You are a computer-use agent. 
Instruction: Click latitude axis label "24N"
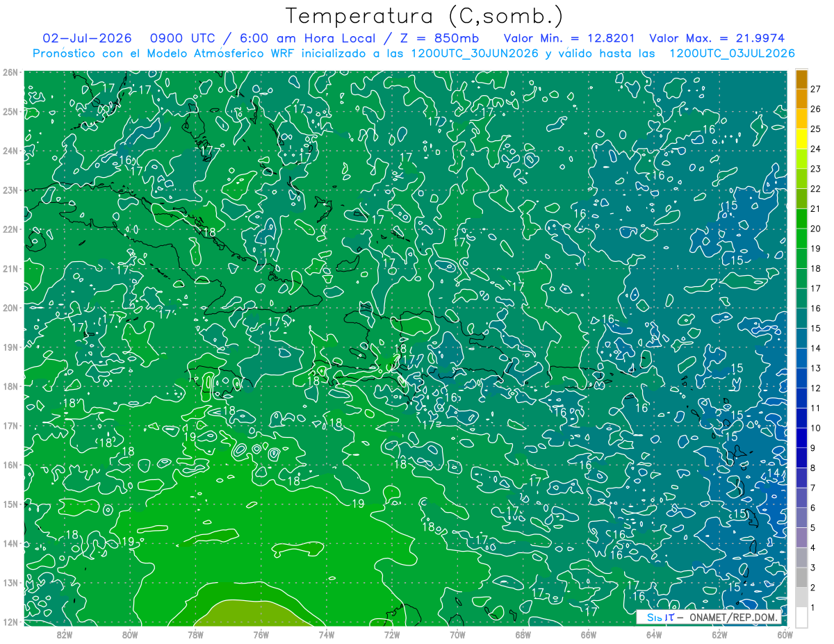10,150
